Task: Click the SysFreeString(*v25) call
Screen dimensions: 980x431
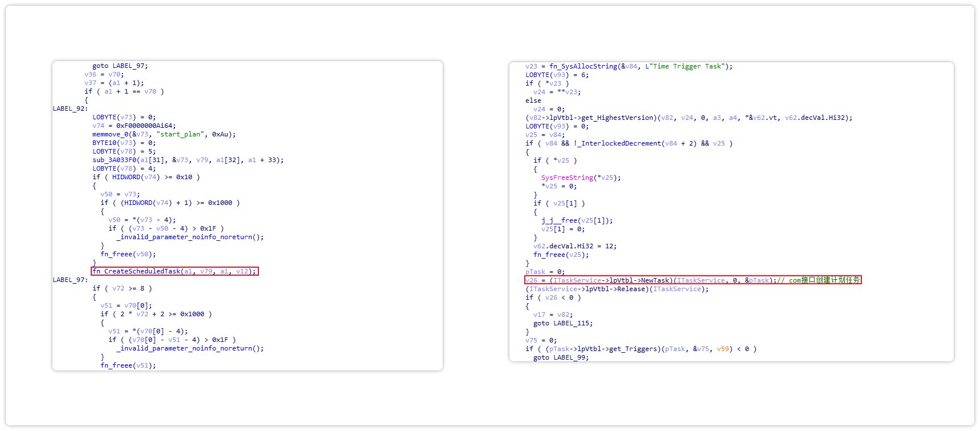Action: coord(580,178)
